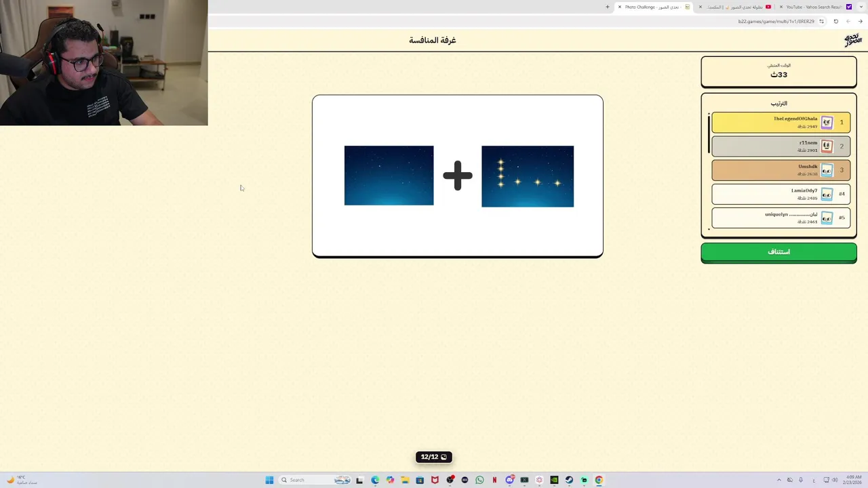Click uniquelyn's avatar icon
868x488 pixels.
point(827,218)
